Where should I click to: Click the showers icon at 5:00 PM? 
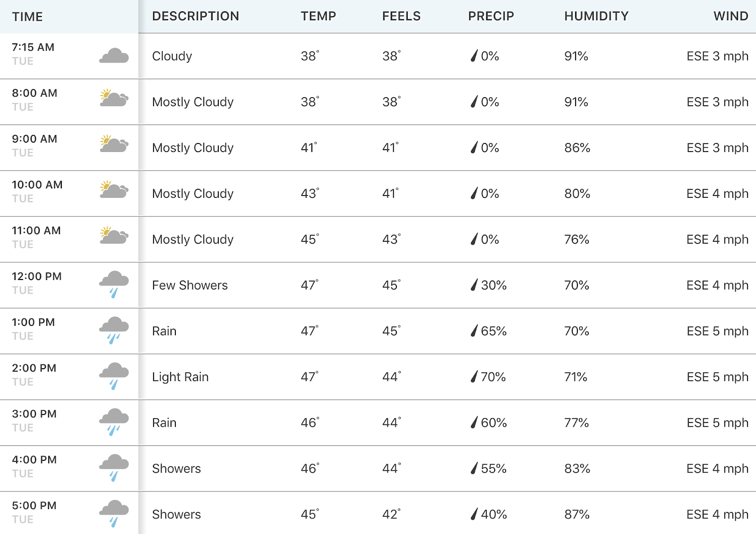pyautogui.click(x=114, y=513)
